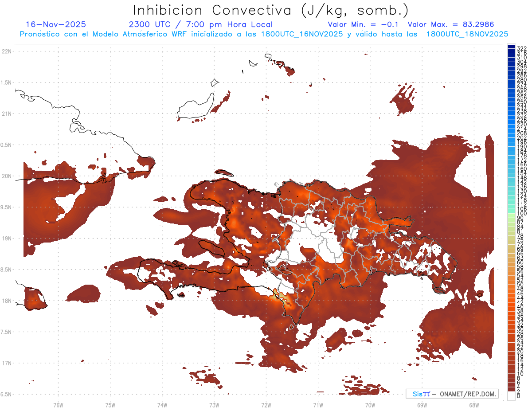Image resolution: width=532 pixels, height=411 pixels.
Task: Click the 'ONAMET/REP.DOM.' credit label
Action: point(469,394)
